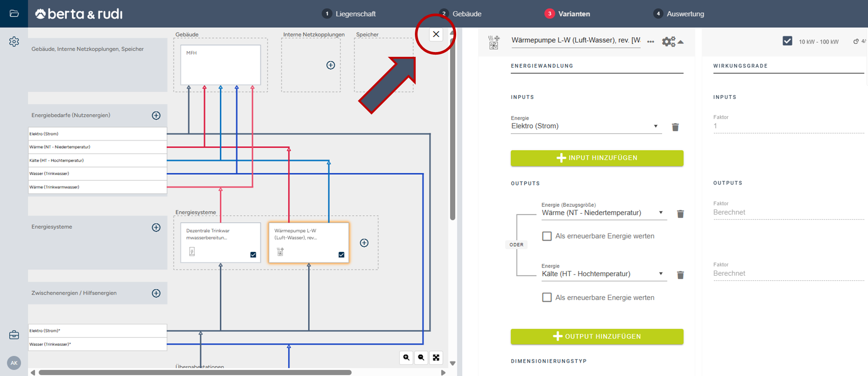Click zoom-out magnifier on diagram
868x376 pixels.
pos(421,357)
